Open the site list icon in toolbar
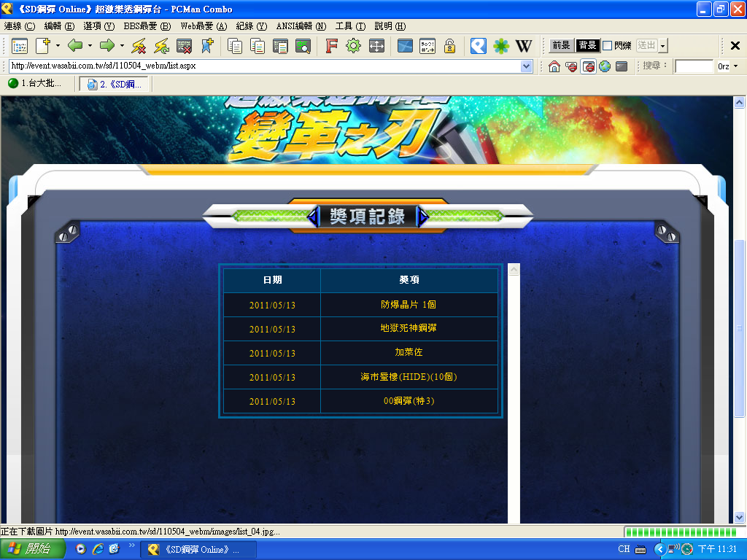The image size is (747, 560). [x=20, y=46]
